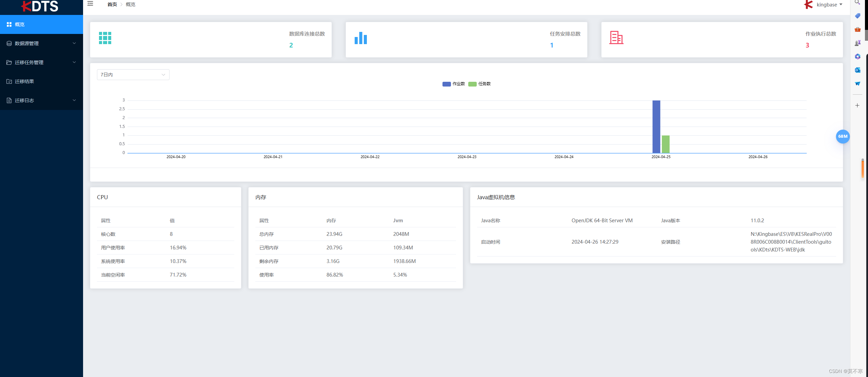
Task: Click the hamburger sidebar collapse icon
Action: 90,4
